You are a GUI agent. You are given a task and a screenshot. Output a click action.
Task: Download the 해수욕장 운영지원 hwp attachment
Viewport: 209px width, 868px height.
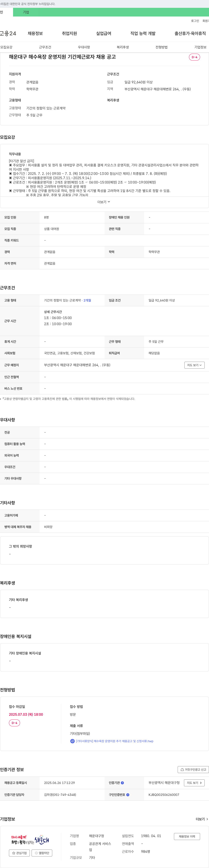pyautogui.click(x=115, y=741)
